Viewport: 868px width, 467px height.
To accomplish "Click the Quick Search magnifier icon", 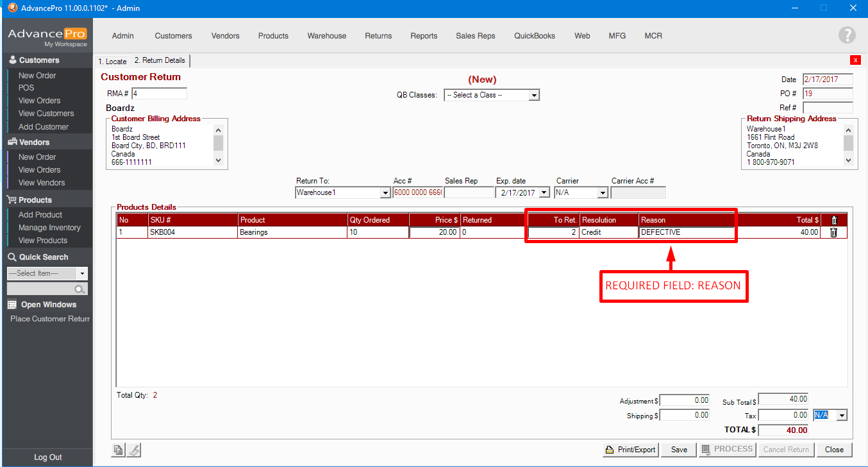I will coord(79,290).
